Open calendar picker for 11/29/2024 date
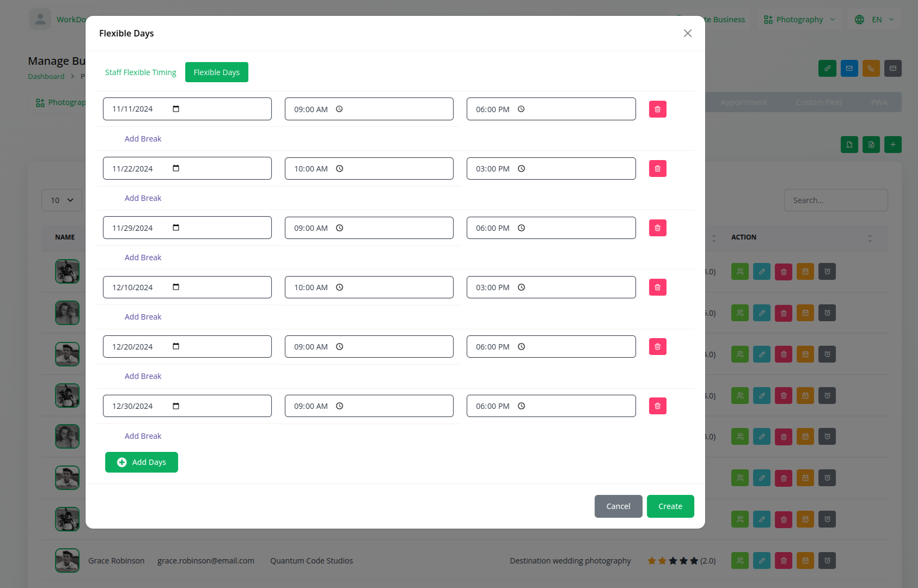The width and height of the screenshot is (918, 588). coord(176,228)
